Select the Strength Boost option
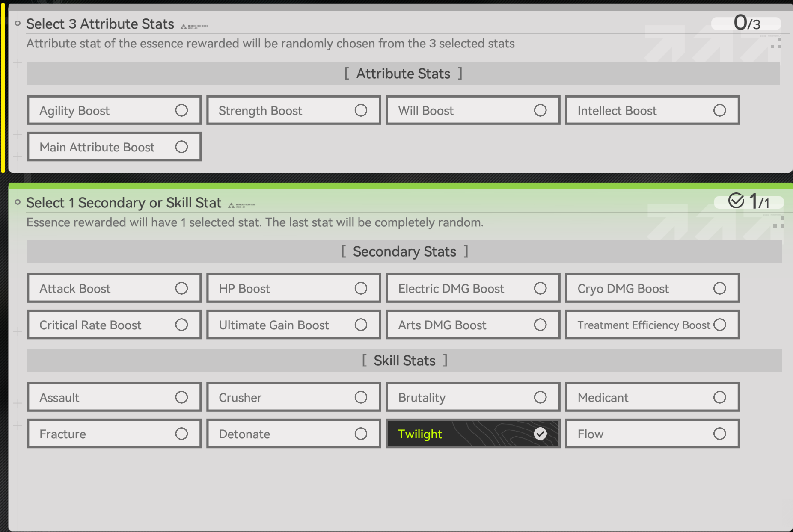 click(x=294, y=110)
